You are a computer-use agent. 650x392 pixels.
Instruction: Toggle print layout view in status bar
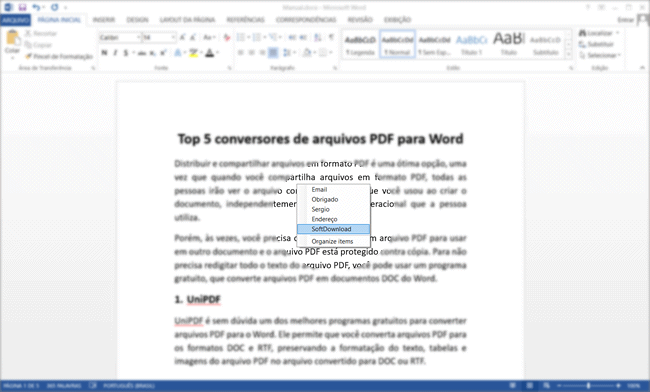529,386
